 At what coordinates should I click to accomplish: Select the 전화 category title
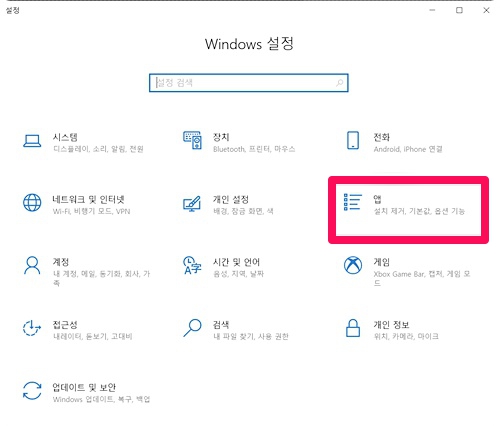point(381,137)
